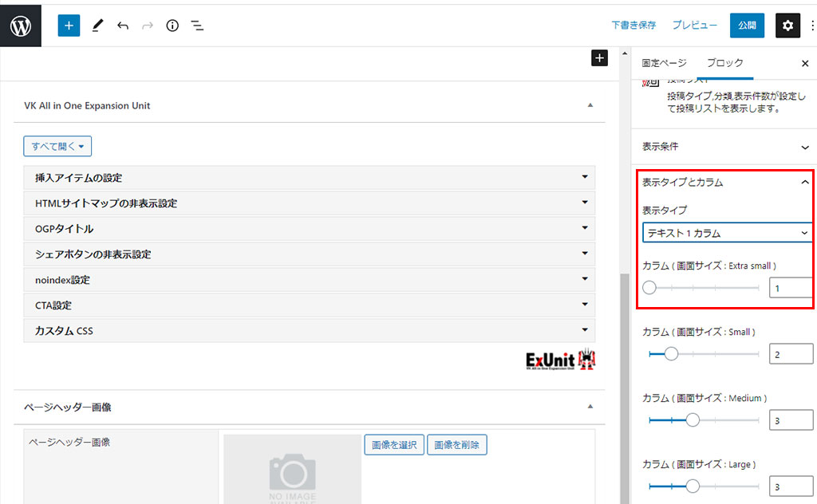
Task: Switch to the ブロック tab
Action: pos(724,63)
